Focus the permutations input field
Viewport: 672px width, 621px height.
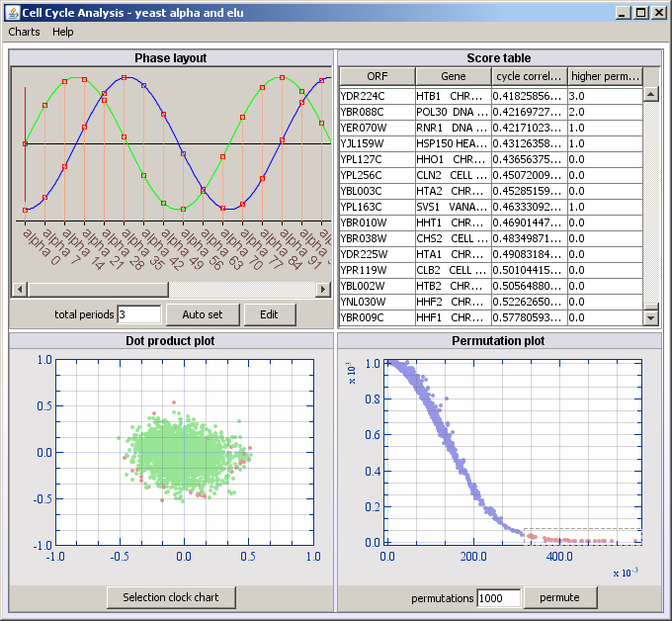[499, 598]
